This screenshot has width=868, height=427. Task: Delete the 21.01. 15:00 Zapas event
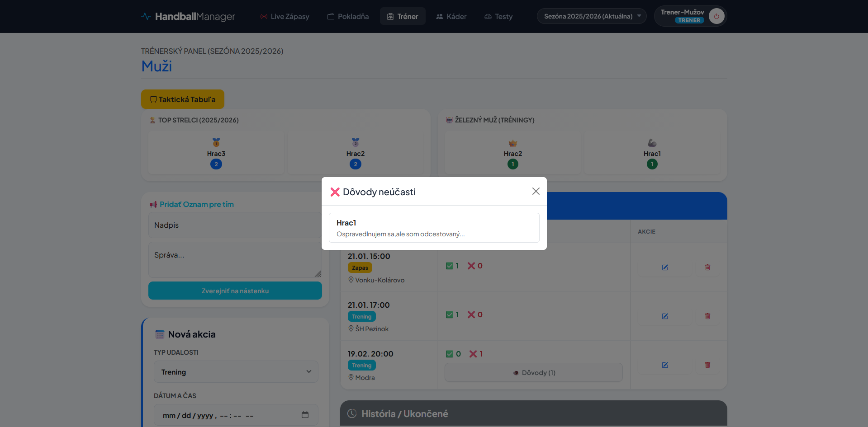[x=707, y=267]
